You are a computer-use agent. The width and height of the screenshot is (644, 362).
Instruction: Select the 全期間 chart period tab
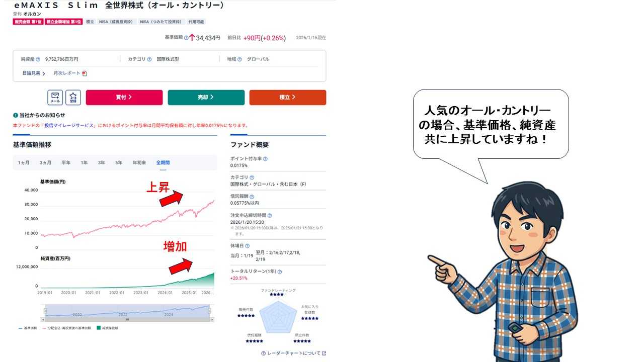(163, 163)
